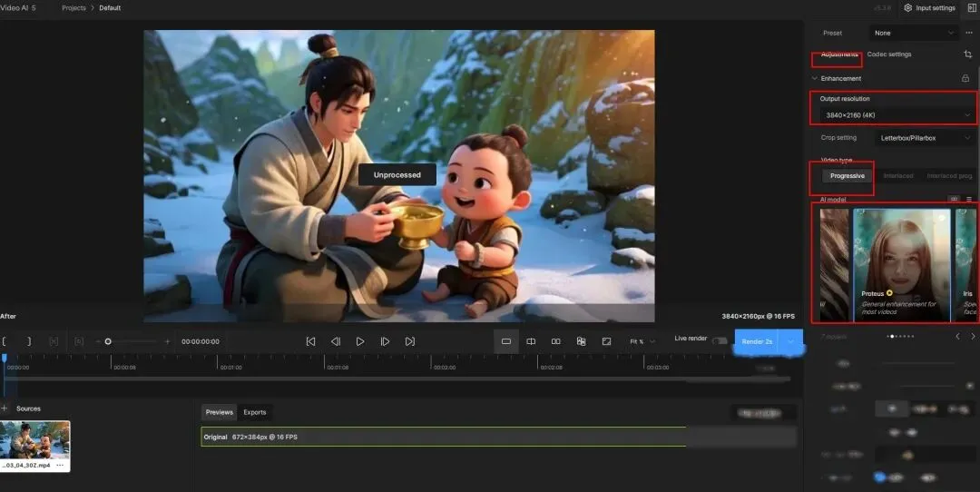Switch to the Exports tab

point(254,412)
